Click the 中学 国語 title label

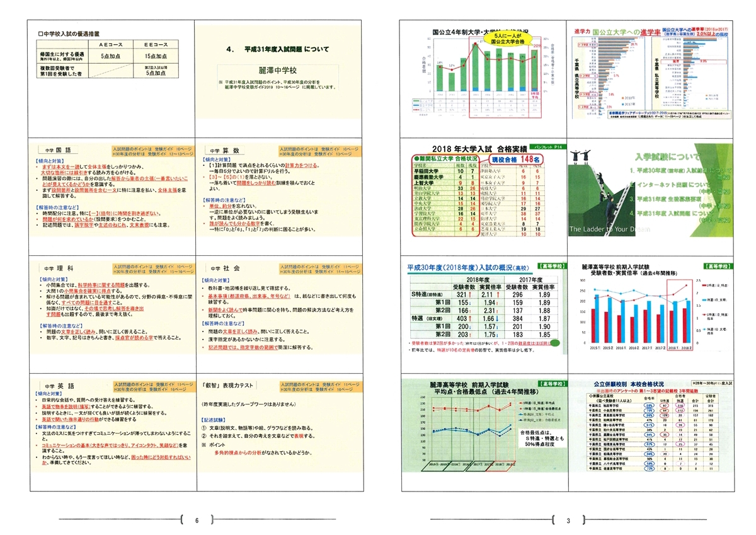58,151
